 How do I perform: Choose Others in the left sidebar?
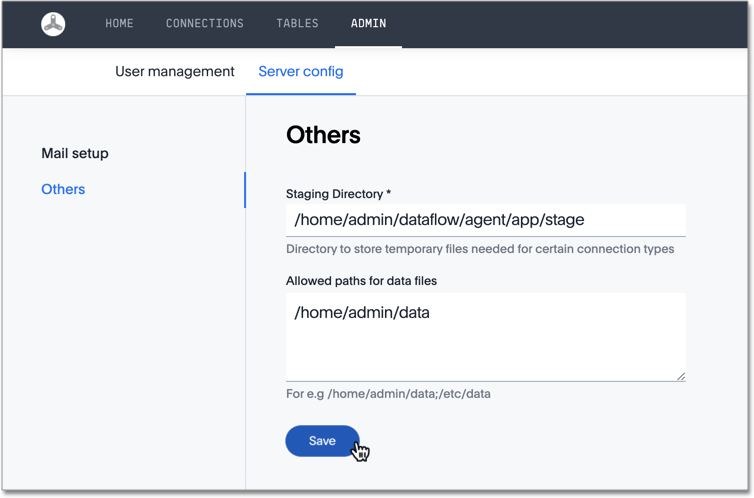tap(63, 189)
